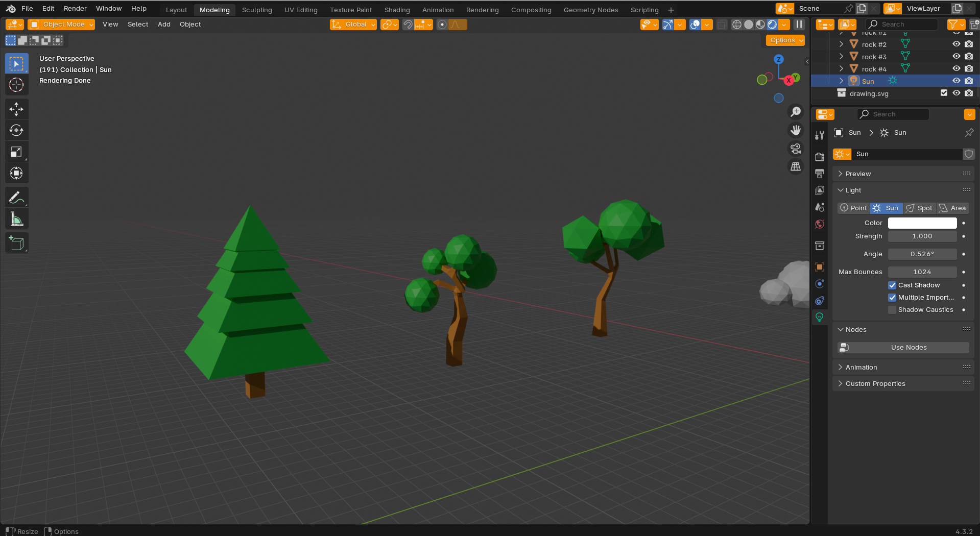Hide Sun light in viewport
Viewport: 980px width, 536px height.
click(956, 81)
